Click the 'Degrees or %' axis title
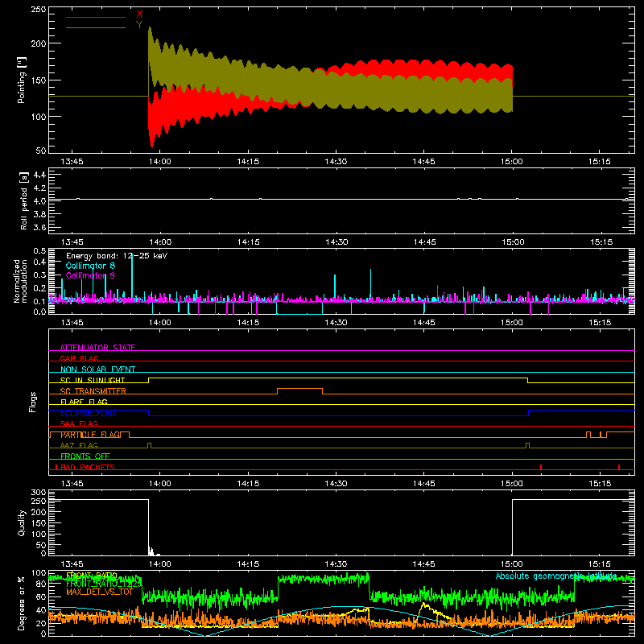 coord(22,604)
